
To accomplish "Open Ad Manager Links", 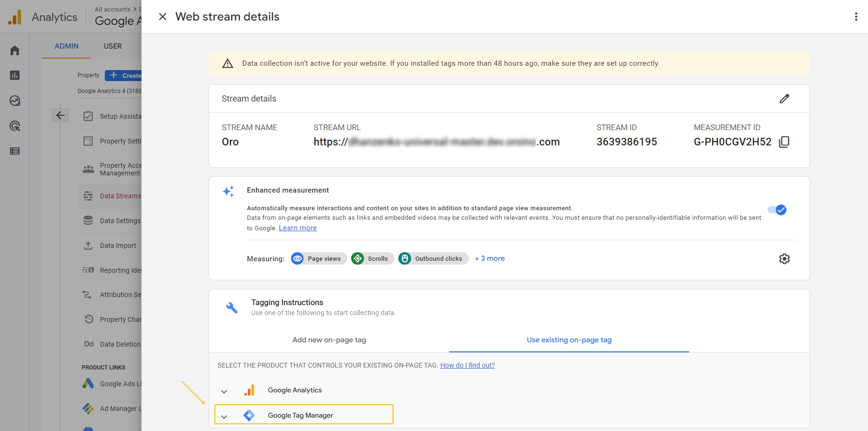I will point(110,409).
